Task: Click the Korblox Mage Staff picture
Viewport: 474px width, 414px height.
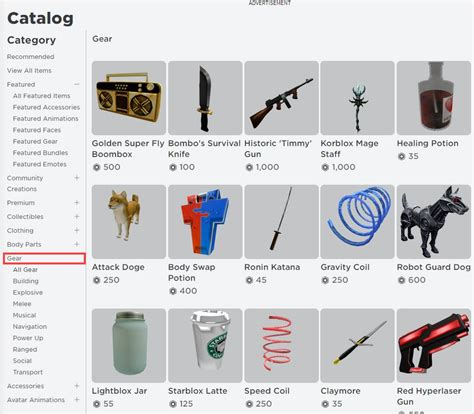Action: 357,98
